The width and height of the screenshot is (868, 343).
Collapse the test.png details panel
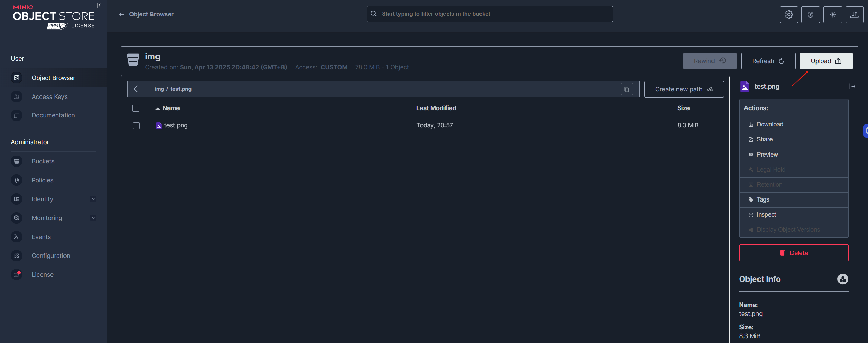coord(853,86)
